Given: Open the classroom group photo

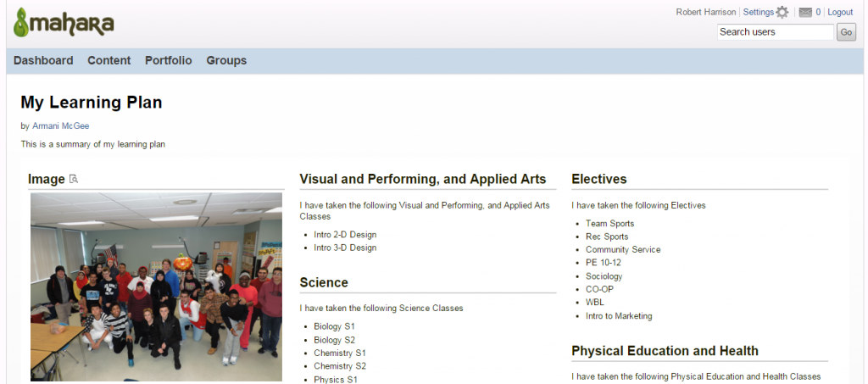Looking at the screenshot, I should tap(156, 287).
